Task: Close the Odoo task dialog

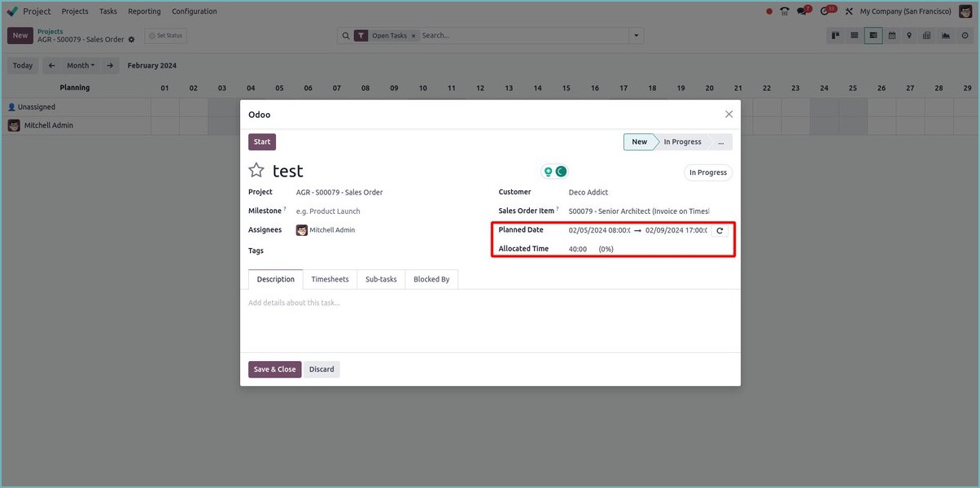Action: [728, 115]
